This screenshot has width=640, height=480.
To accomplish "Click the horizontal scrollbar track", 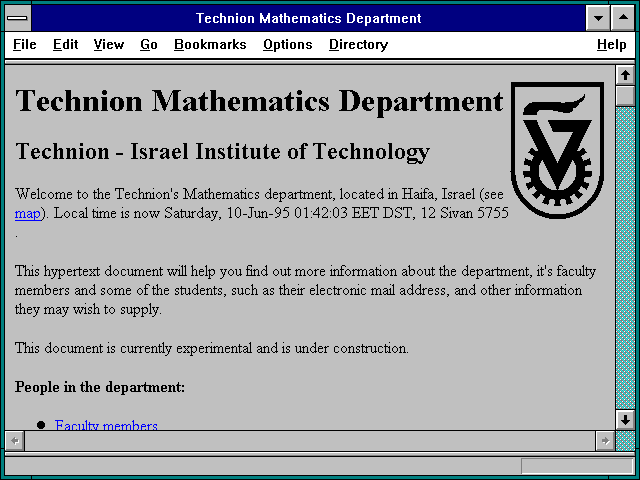I will click(310, 441).
